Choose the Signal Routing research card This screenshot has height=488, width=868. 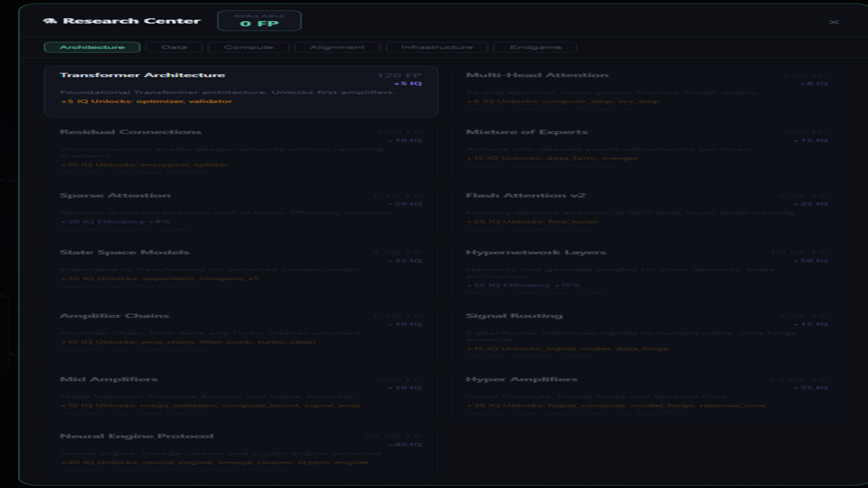(x=646, y=335)
